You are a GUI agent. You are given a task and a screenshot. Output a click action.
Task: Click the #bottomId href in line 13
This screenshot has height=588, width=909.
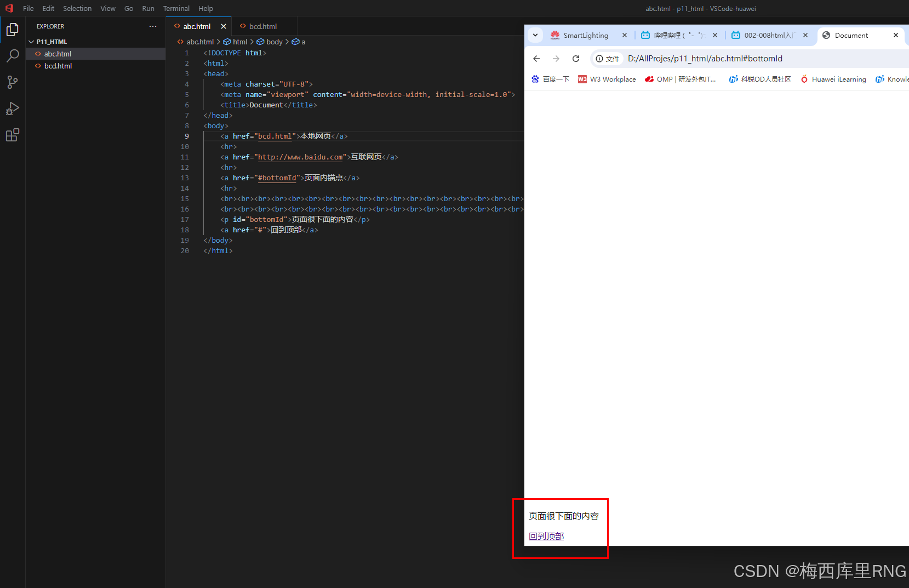(x=277, y=178)
